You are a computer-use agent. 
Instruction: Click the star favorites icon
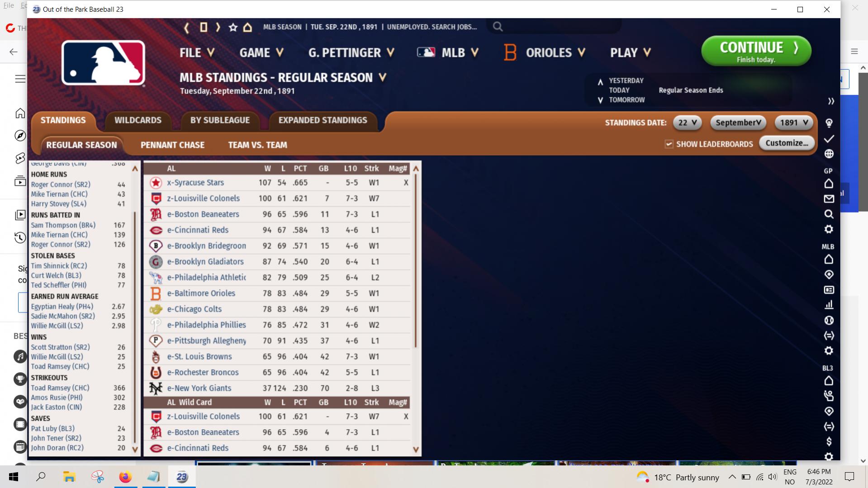[x=233, y=27]
